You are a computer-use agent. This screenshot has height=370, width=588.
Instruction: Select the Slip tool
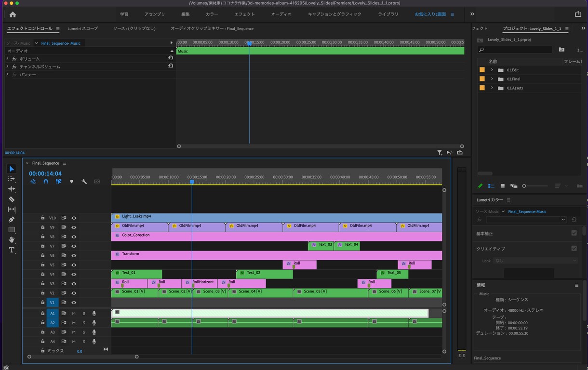[x=12, y=209]
